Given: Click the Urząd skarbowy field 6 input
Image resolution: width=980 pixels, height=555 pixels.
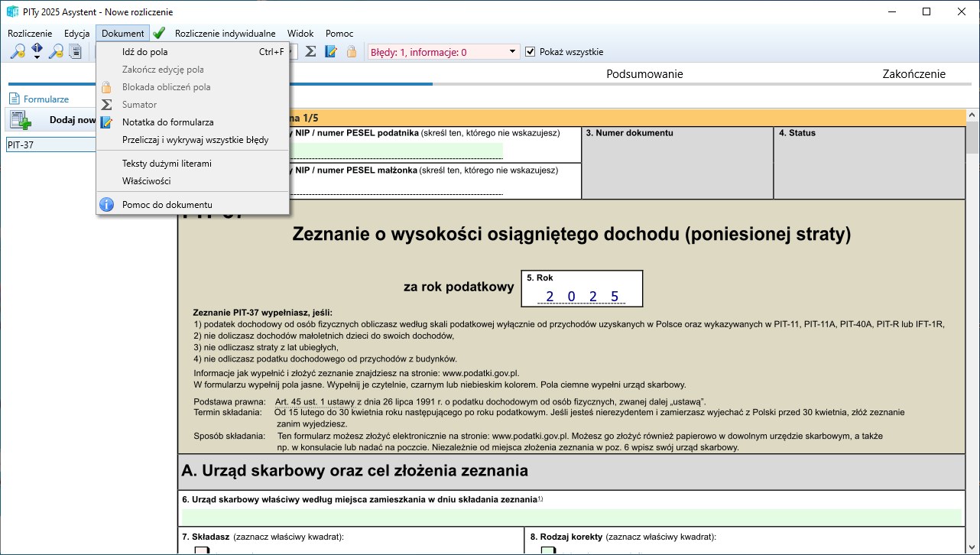Looking at the screenshot, I should (x=571, y=518).
